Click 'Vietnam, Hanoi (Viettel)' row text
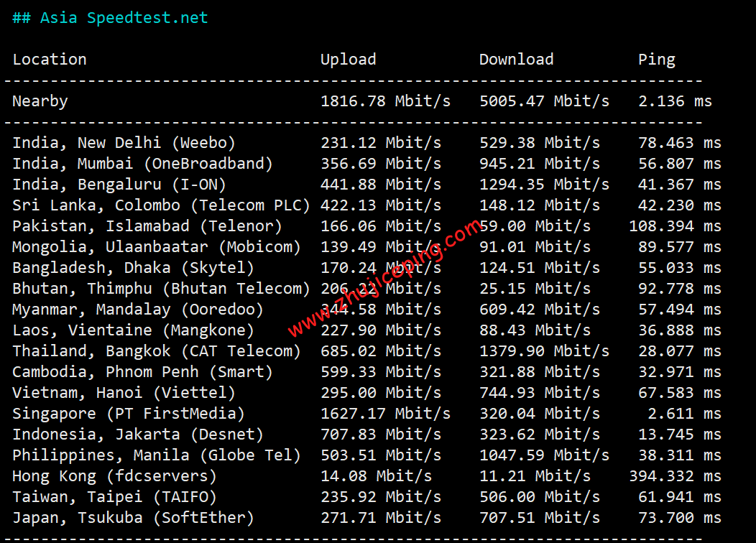The width and height of the screenshot is (756, 543). pyautogui.click(x=124, y=393)
